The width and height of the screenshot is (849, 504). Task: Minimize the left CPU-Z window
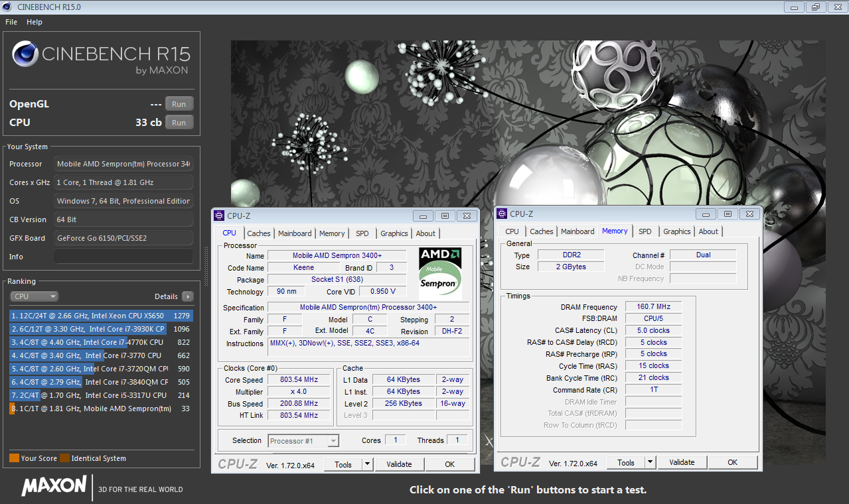423,216
